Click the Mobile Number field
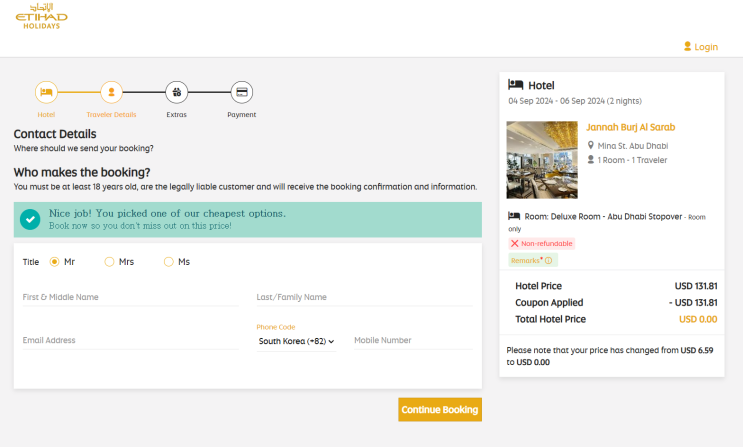This screenshot has width=743, height=447. [x=411, y=341]
